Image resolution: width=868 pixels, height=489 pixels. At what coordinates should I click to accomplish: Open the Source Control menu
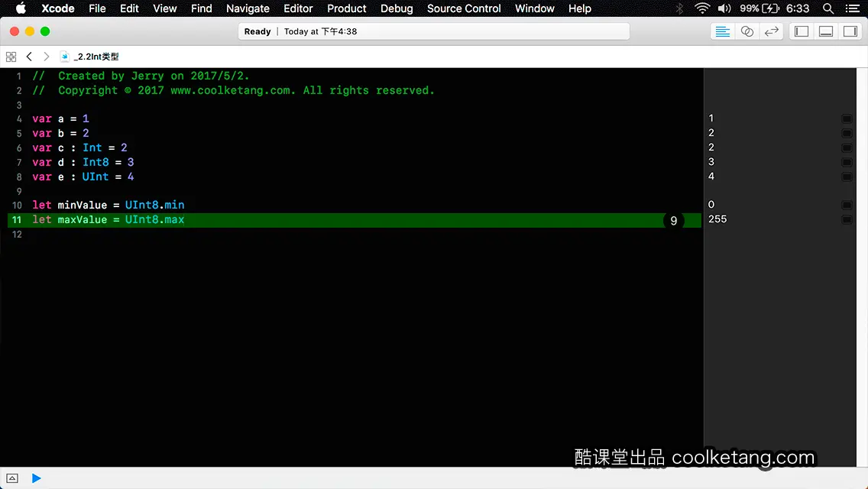[463, 8]
